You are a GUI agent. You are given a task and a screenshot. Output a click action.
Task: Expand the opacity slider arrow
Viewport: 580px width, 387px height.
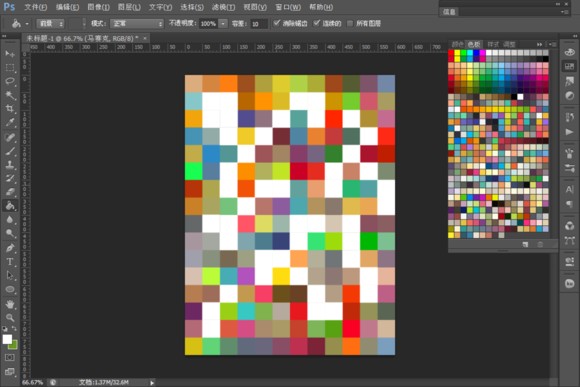pos(223,24)
